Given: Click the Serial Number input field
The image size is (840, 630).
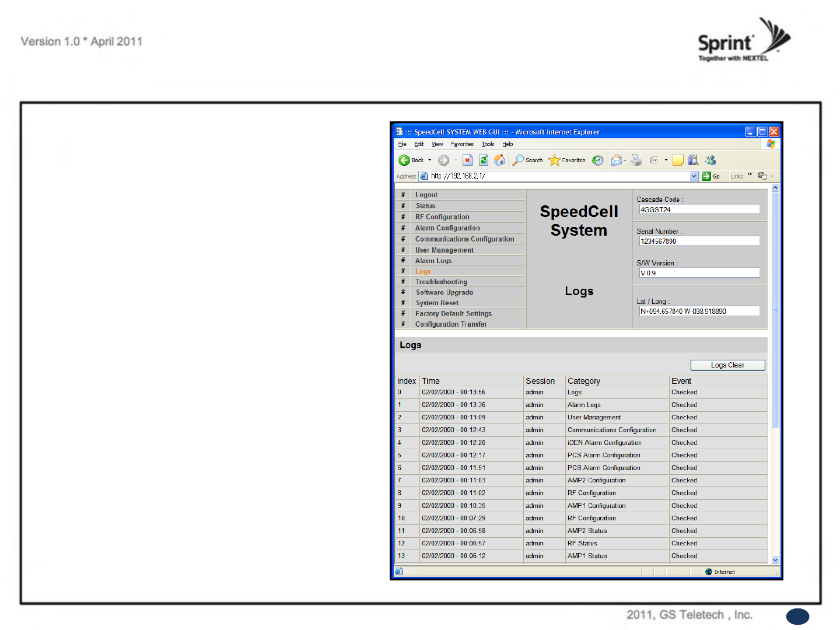Looking at the screenshot, I should 699,241.
